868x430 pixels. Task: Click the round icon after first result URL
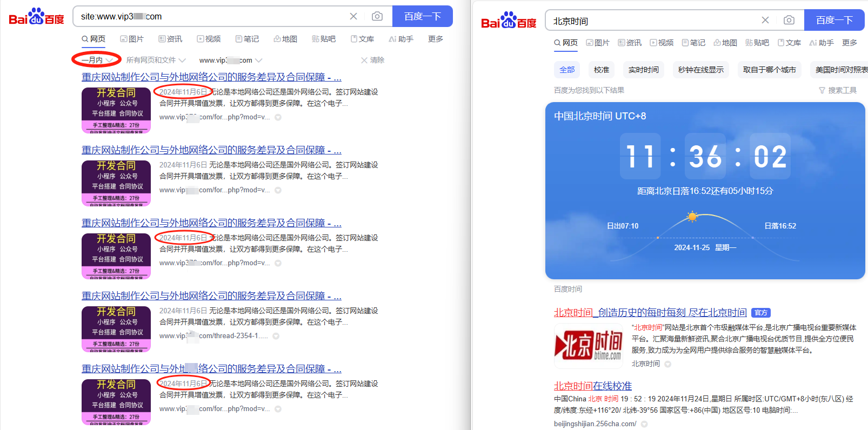[x=278, y=117]
